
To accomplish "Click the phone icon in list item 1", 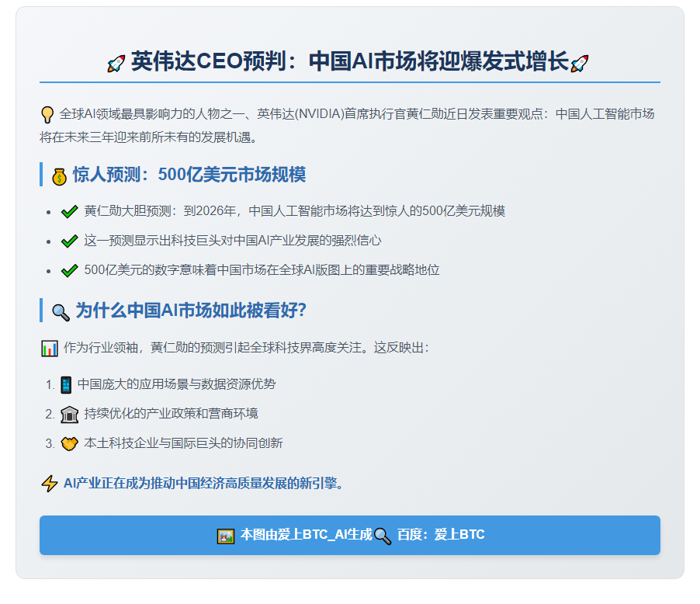I will pos(66,385).
